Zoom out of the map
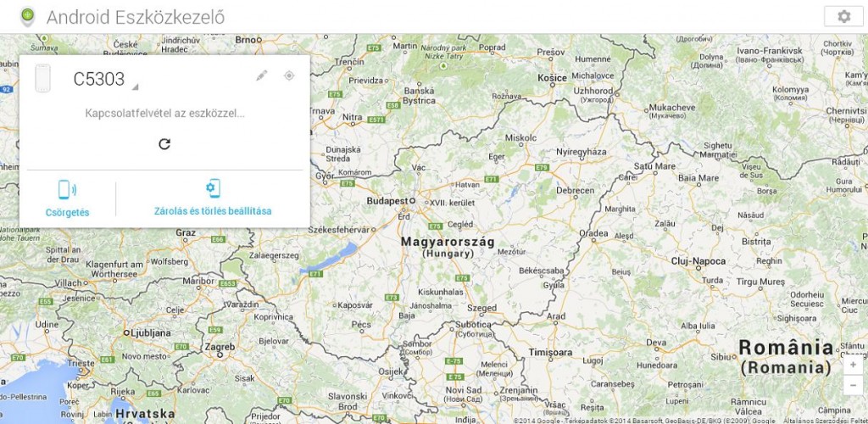 853,385
